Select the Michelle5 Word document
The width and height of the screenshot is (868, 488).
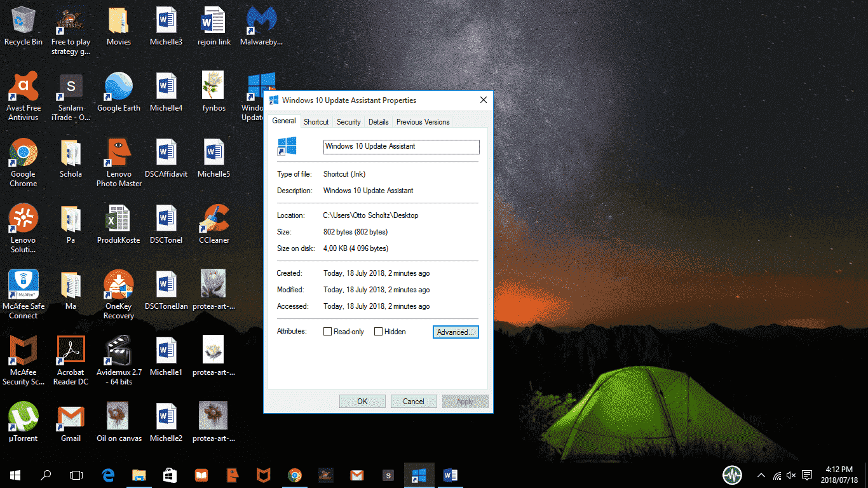tap(214, 158)
